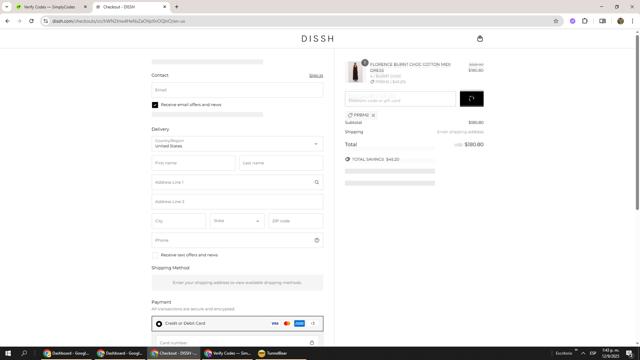
Task: Click the Phone field
Action: coord(237,240)
